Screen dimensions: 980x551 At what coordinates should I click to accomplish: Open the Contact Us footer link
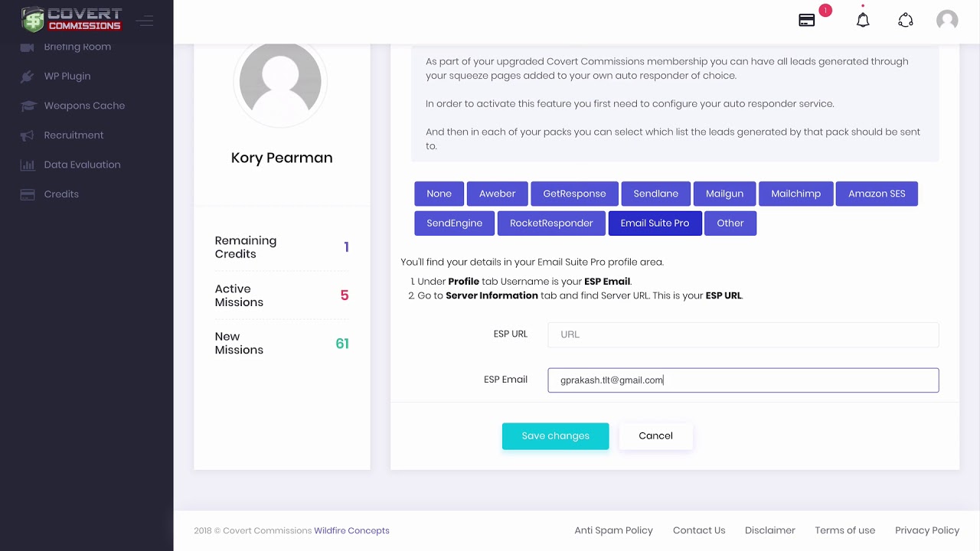(x=699, y=530)
